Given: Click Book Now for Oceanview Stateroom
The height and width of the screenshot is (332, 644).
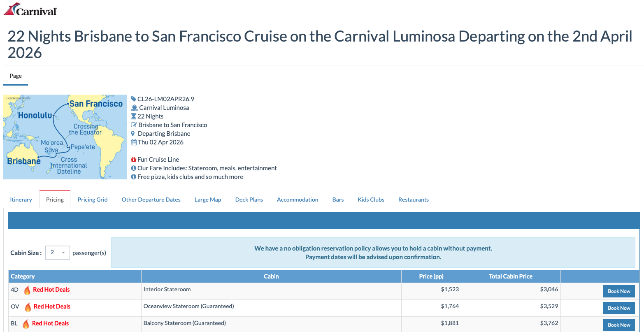Looking at the screenshot, I should 619,308.
